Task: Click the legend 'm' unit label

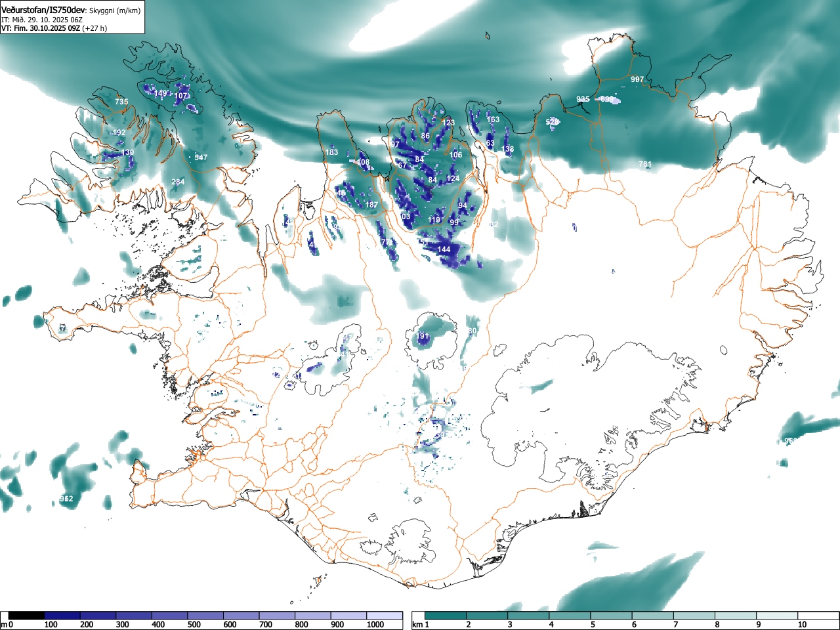Action: pos(4,625)
